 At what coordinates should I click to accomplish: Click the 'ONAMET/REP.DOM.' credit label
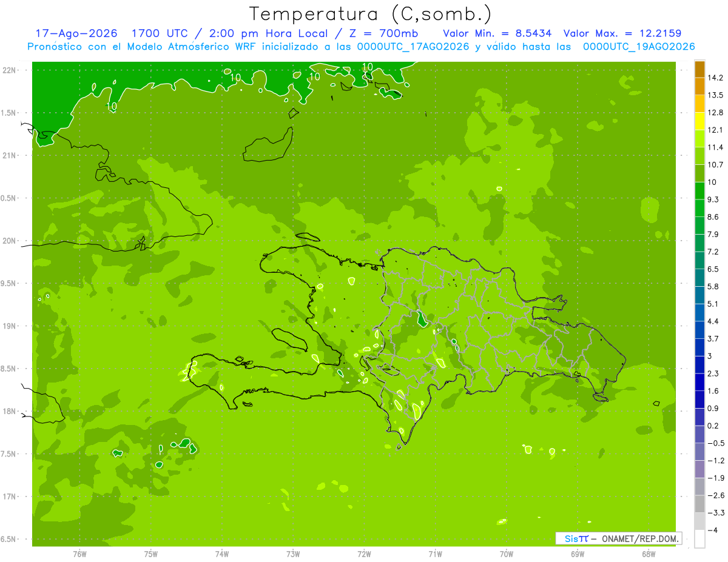coord(640,538)
